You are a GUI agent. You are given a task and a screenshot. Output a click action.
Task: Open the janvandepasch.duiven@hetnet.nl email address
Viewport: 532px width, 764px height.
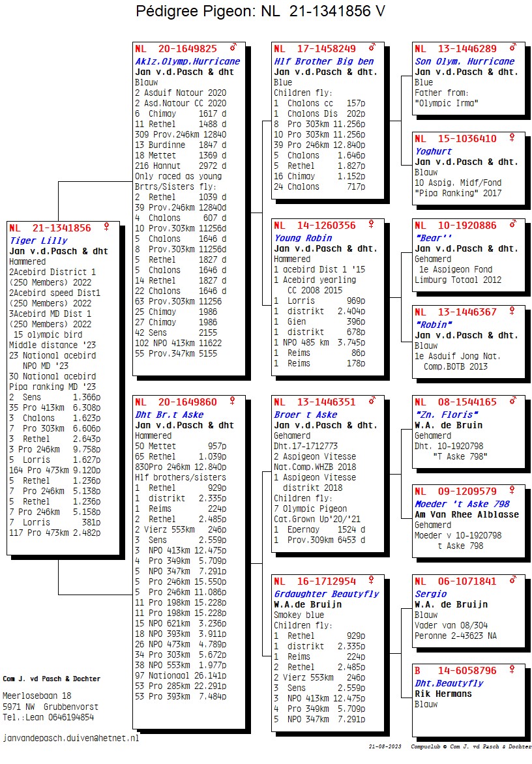71,739
